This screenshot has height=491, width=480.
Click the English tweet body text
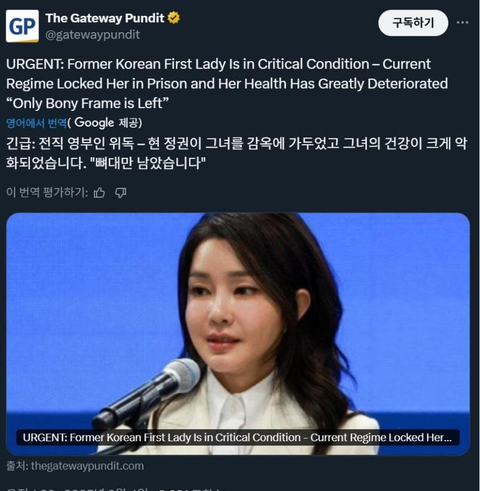(x=227, y=84)
